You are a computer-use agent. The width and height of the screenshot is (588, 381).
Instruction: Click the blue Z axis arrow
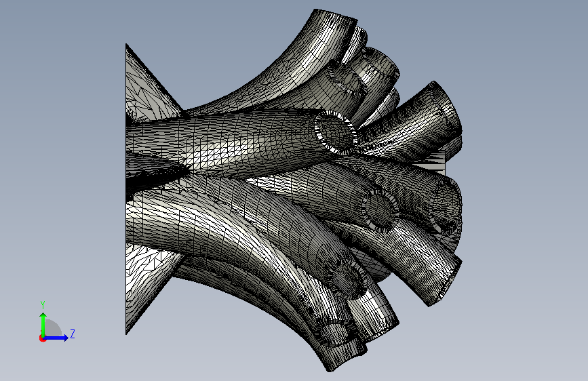click(x=56, y=338)
